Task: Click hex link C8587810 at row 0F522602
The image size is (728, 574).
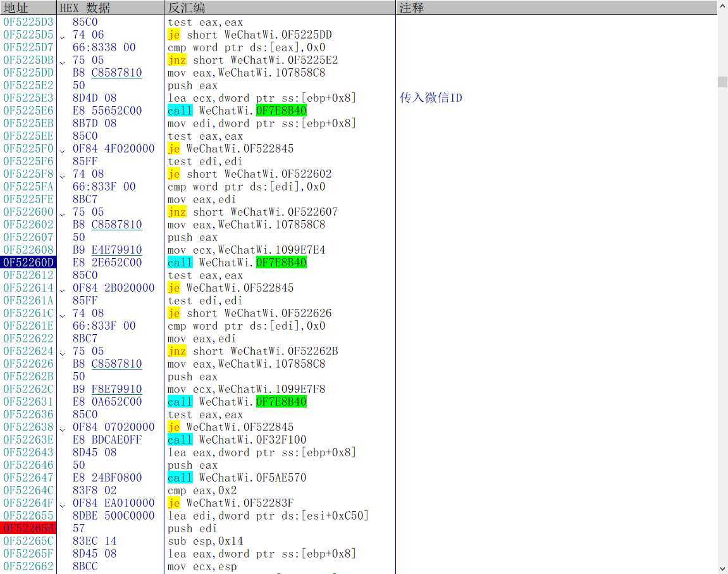Action: point(116,224)
